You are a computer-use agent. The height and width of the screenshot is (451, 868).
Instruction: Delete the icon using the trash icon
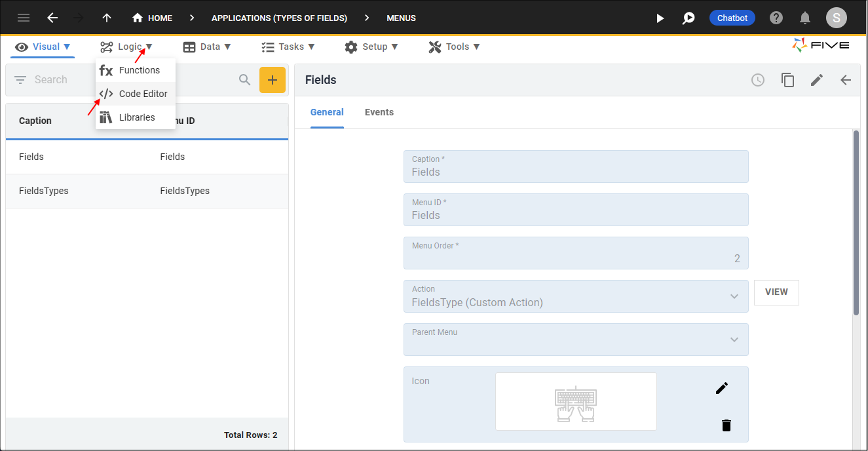pos(726,425)
